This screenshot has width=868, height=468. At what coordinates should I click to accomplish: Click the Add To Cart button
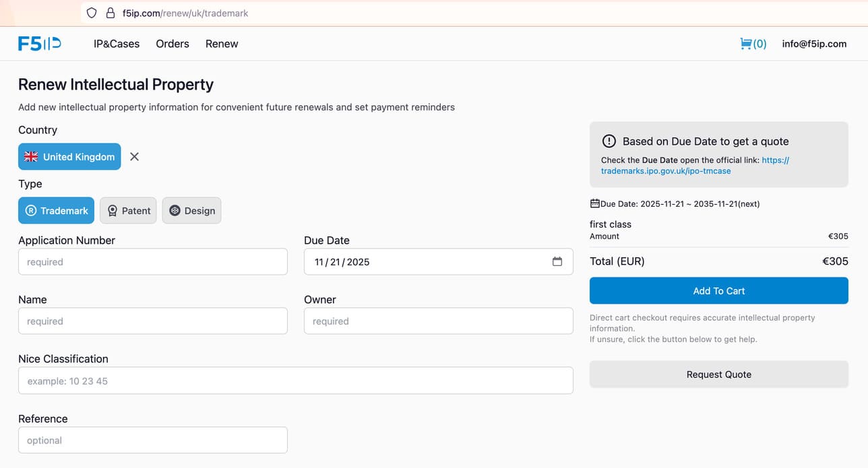click(x=718, y=291)
